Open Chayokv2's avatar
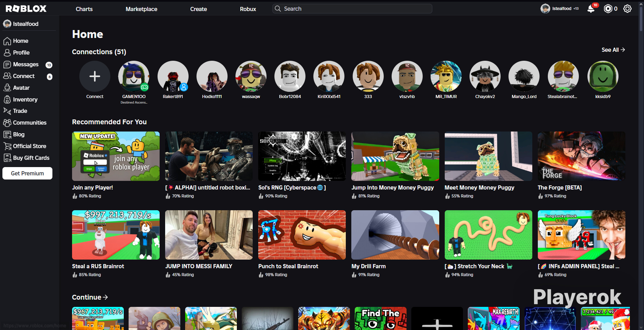 [x=485, y=76]
